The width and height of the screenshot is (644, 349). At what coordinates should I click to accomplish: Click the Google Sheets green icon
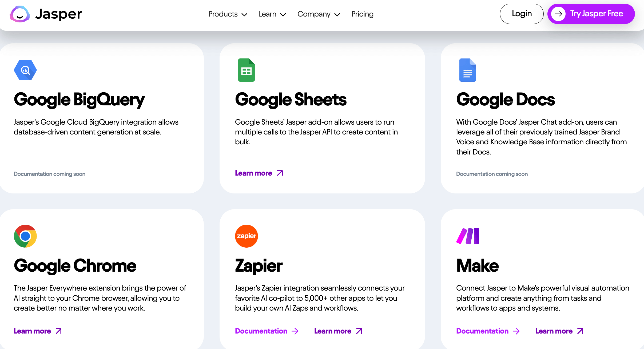pos(246,70)
